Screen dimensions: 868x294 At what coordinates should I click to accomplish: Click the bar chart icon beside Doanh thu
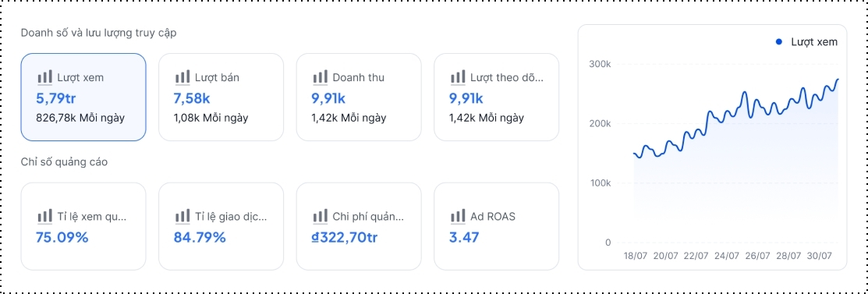click(x=320, y=77)
